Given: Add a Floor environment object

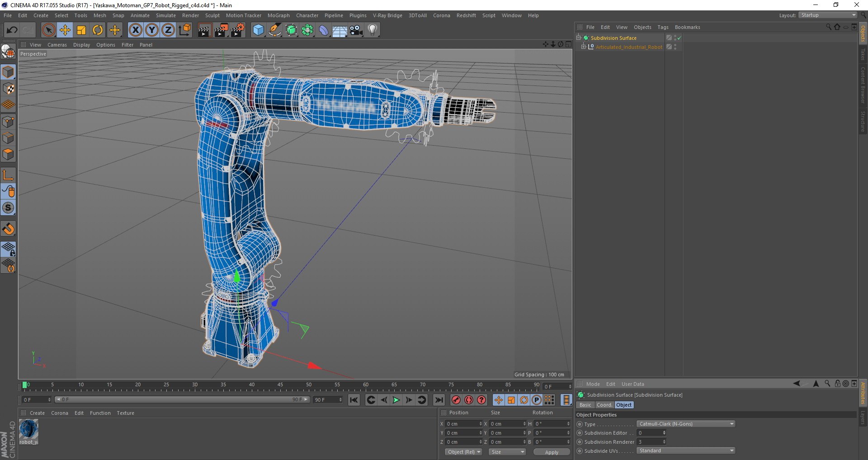Looking at the screenshot, I should click(x=340, y=30).
